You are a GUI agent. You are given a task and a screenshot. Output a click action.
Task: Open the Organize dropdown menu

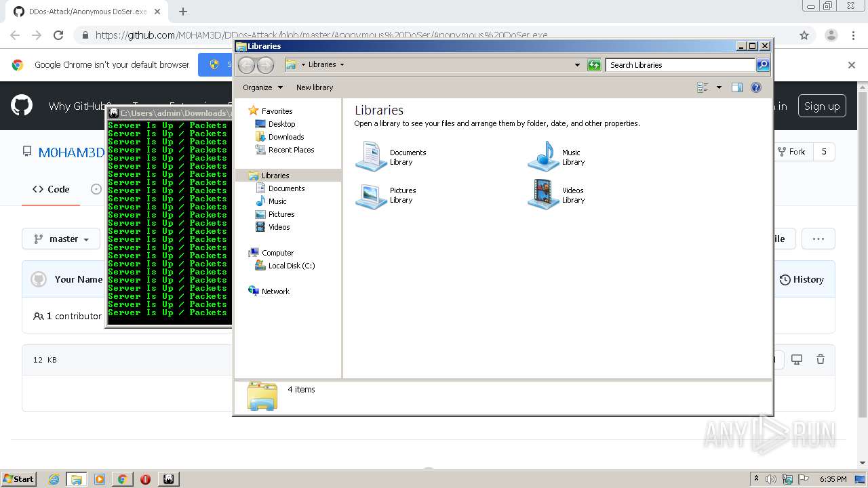click(263, 87)
